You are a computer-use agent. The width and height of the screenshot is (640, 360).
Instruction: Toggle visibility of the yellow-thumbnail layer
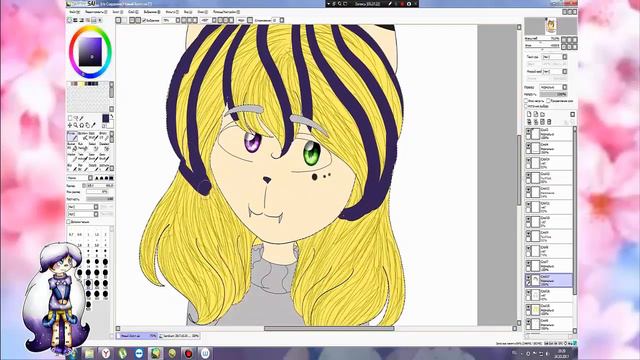pyautogui.click(x=528, y=307)
